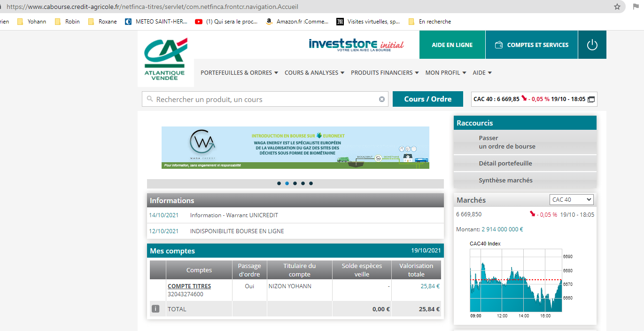Open the YouTube bookmark Qui sera
The image size is (644, 331).
[226, 21]
